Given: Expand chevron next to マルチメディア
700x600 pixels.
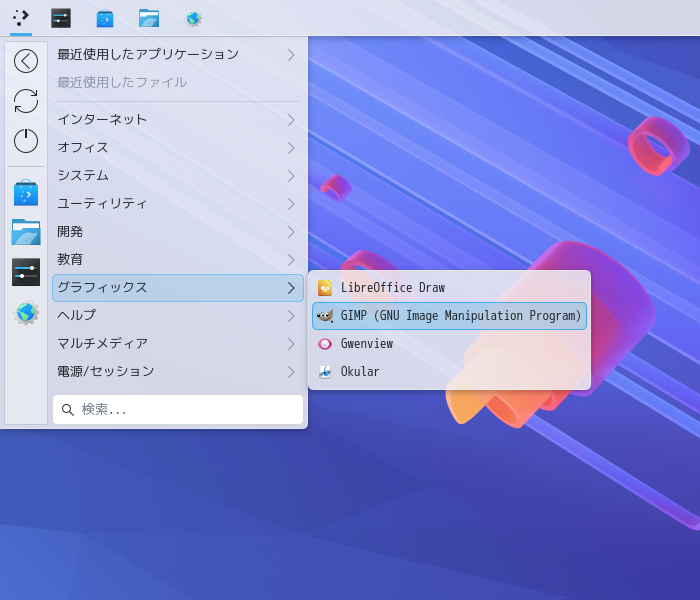Looking at the screenshot, I should click(x=291, y=344).
